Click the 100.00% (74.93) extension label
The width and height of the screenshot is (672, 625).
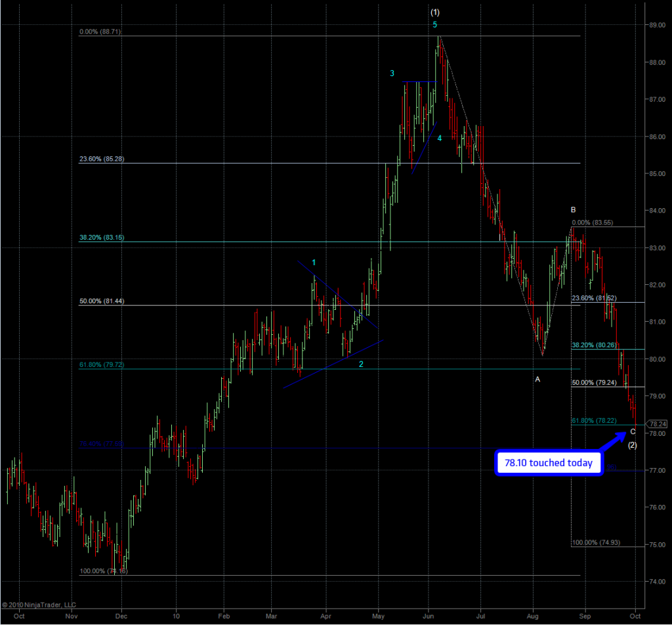[596, 543]
